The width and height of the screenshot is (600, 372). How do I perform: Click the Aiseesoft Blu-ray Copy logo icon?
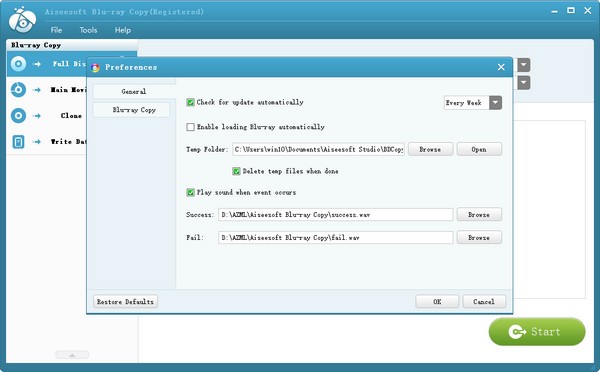tap(23, 20)
